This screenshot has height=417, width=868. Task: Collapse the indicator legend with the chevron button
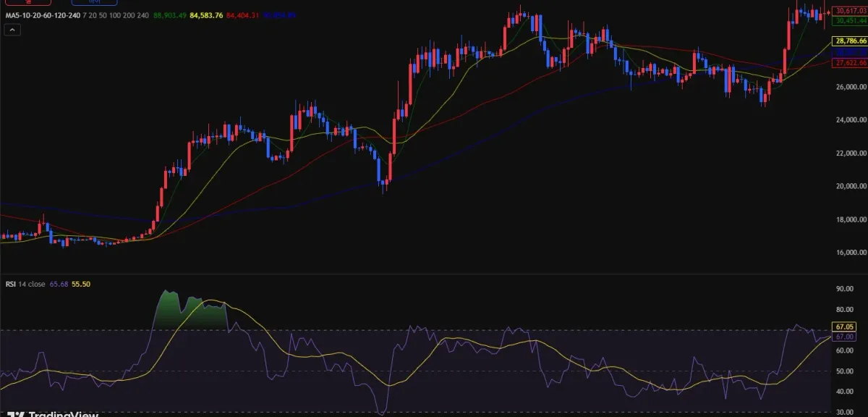[x=12, y=30]
